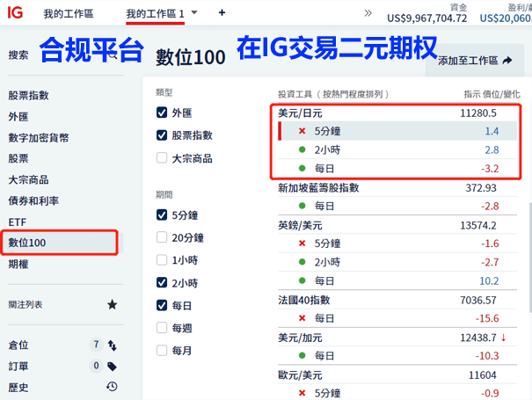This screenshot has width=532, height=400.
Task: Open 大宗商品 category in sidebar
Action: coord(28,180)
